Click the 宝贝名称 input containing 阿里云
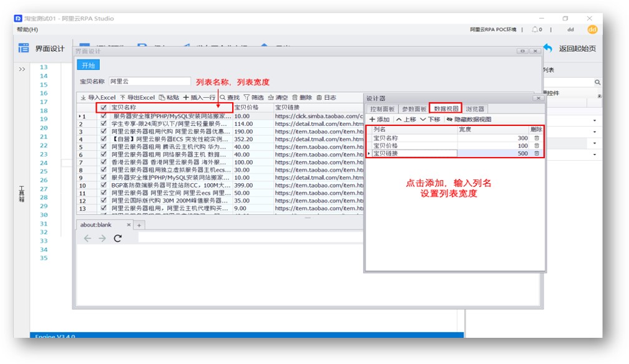Viewport: 629px width, 364px height. [x=150, y=82]
